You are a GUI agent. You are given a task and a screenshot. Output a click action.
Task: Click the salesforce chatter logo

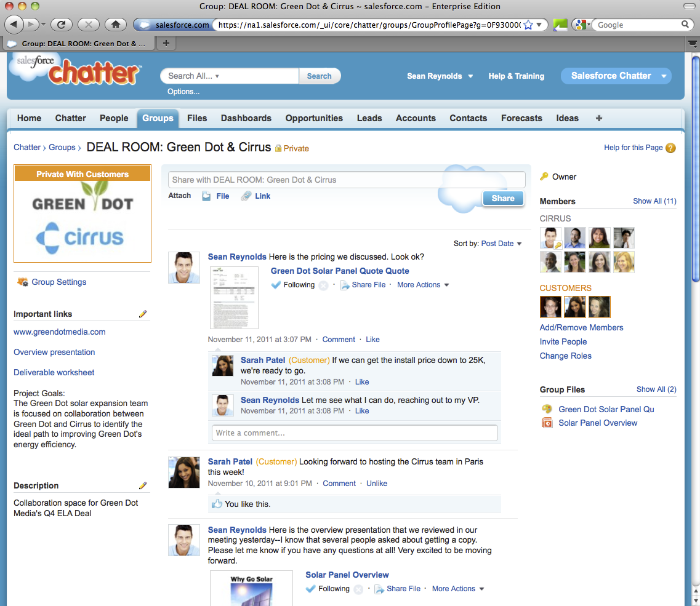pyautogui.click(x=76, y=70)
